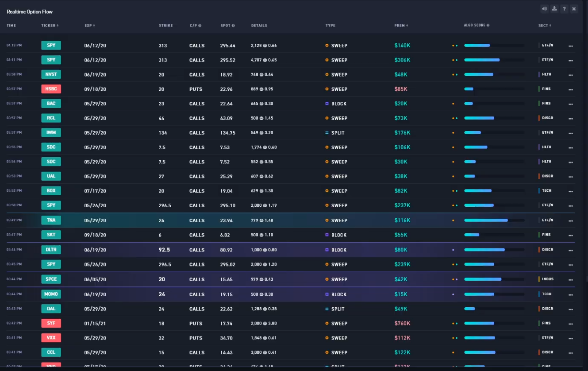The width and height of the screenshot is (588, 371).
Task: Sort by the Sect column header
Action: (x=545, y=26)
